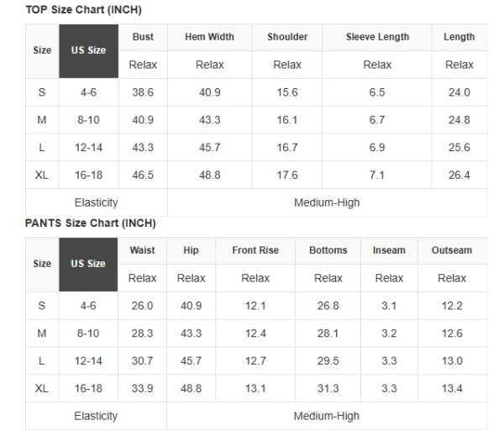Select the Outseam column header
Image resolution: width=504 pixels, height=441 pixels.
[452, 250]
